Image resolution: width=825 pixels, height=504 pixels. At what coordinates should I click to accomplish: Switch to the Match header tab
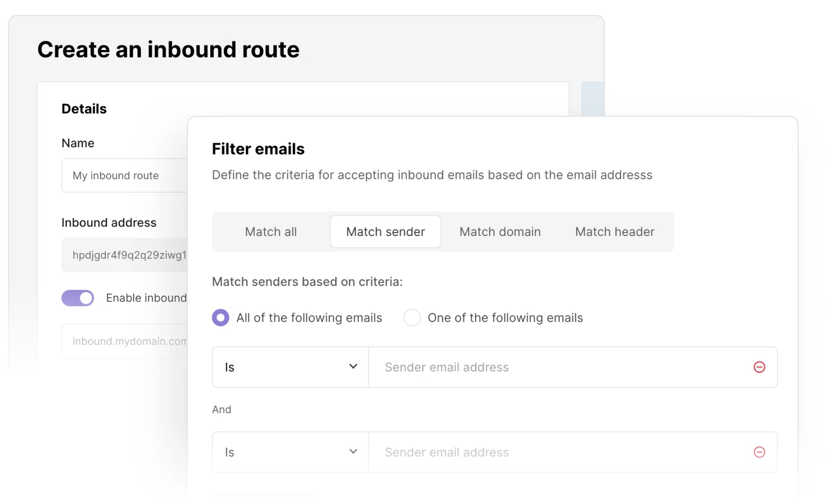(x=615, y=232)
